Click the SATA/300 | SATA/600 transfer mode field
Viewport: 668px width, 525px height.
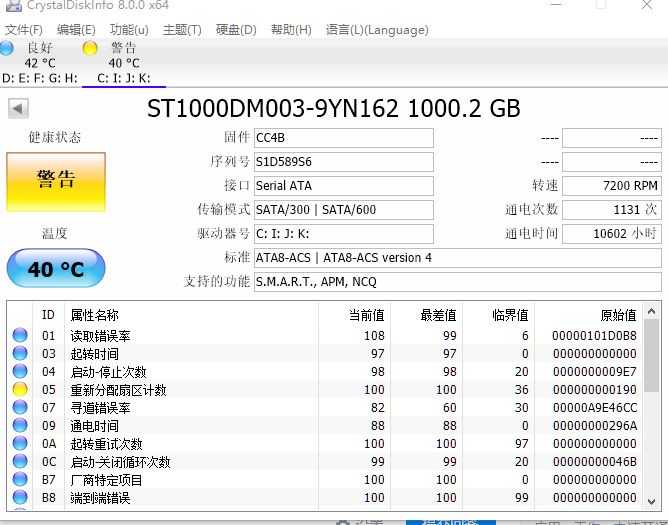pyautogui.click(x=344, y=210)
